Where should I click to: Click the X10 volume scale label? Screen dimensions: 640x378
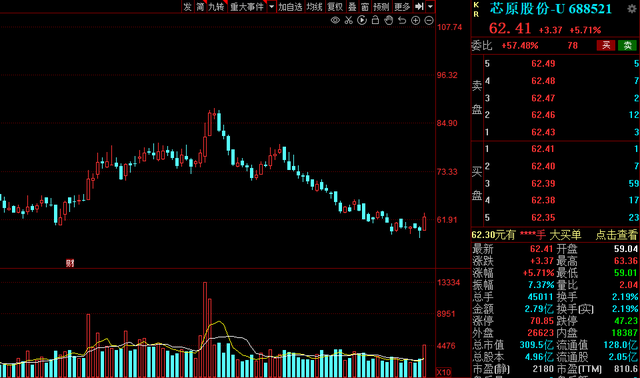click(x=444, y=372)
